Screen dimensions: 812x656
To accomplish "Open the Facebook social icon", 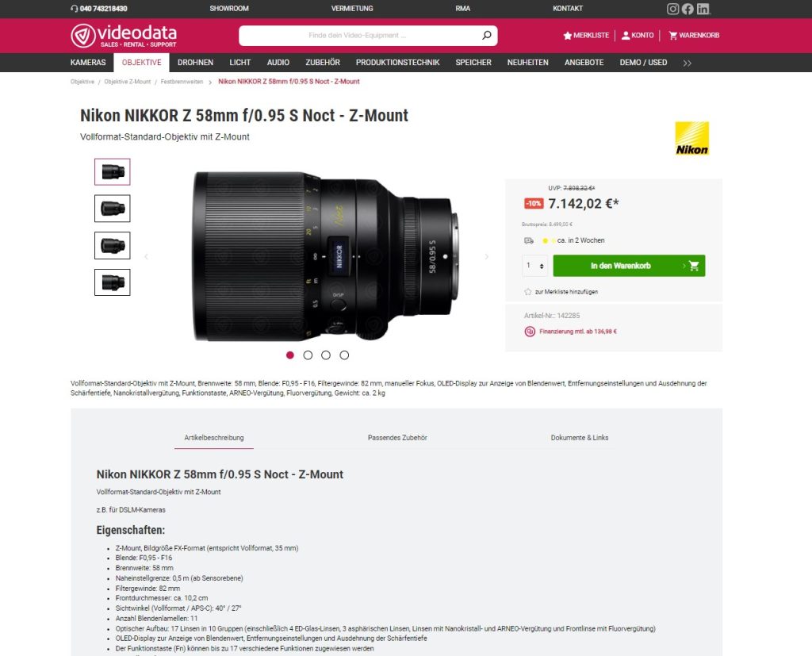I will [x=688, y=8].
